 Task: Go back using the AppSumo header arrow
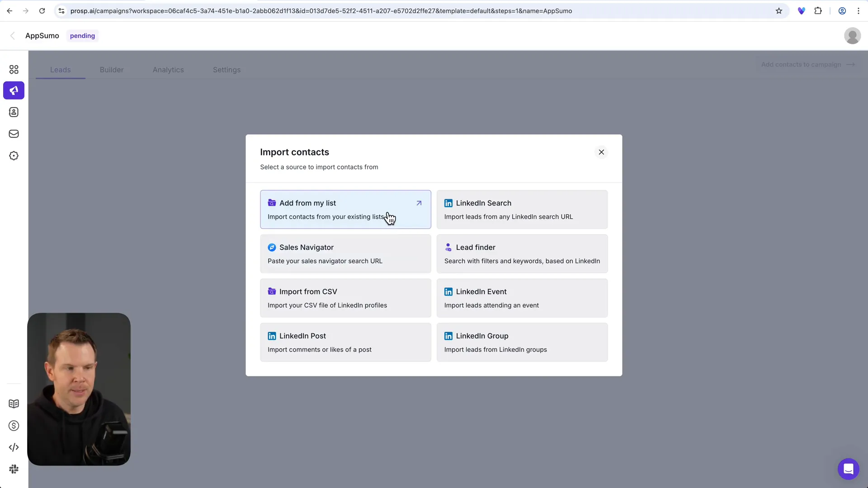[13, 36]
